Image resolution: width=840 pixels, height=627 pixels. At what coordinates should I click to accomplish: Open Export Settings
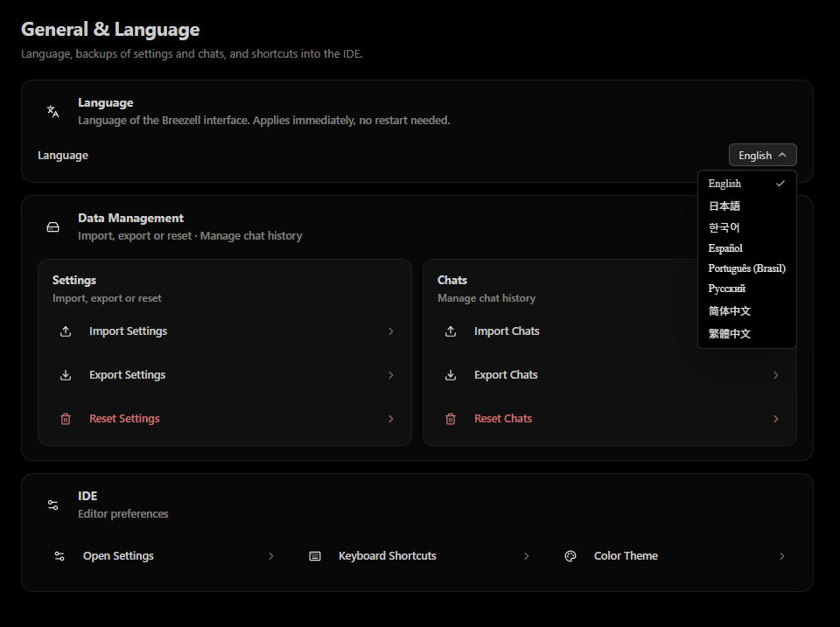[x=225, y=375]
